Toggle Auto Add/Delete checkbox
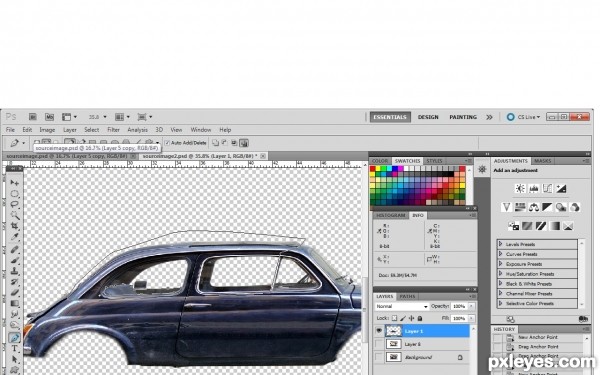The image size is (600, 375). click(167, 143)
